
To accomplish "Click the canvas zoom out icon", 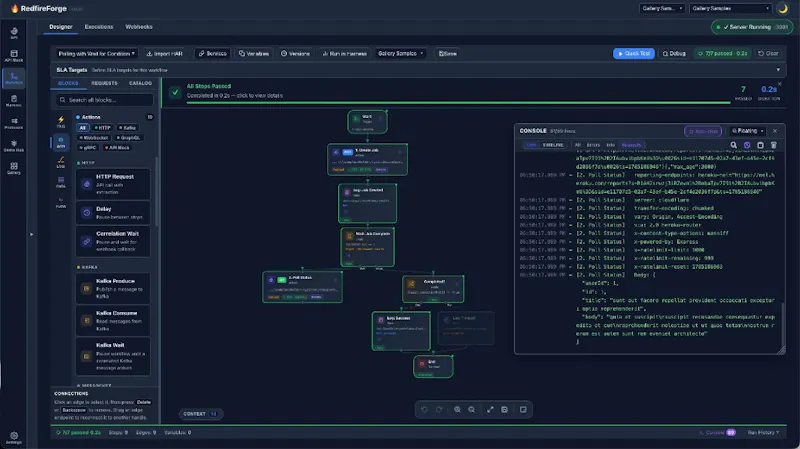I will click(471, 409).
